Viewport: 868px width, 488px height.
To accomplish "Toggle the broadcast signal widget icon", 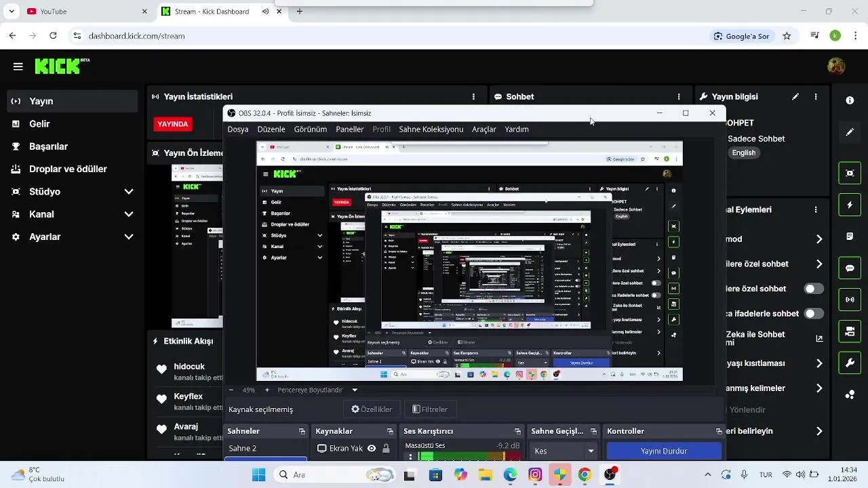I will (x=850, y=300).
